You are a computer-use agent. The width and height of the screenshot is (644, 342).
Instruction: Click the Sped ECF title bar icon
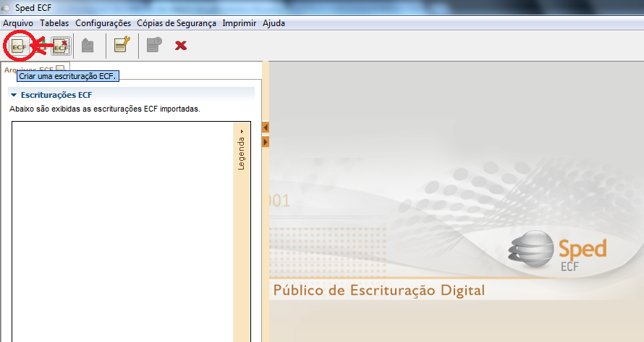pyautogui.click(x=8, y=8)
